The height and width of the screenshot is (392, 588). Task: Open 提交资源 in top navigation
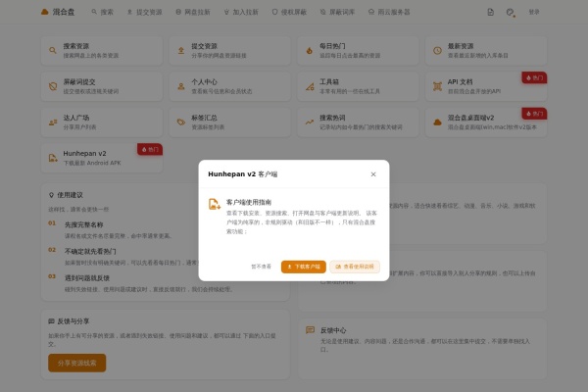145,12
